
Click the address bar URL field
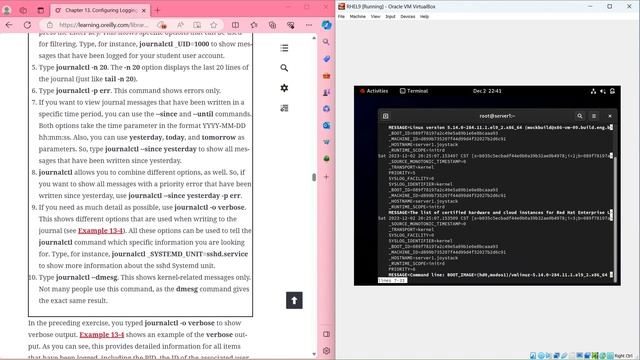[x=104, y=25]
